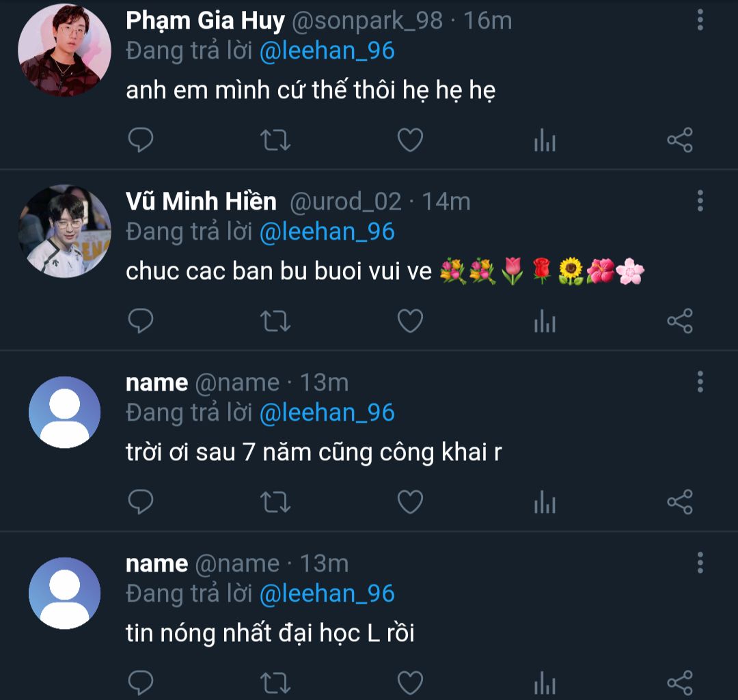The width and height of the screenshot is (738, 700).
Task: Open Phạm Gia Huy's profile picture
Action: pos(64,50)
